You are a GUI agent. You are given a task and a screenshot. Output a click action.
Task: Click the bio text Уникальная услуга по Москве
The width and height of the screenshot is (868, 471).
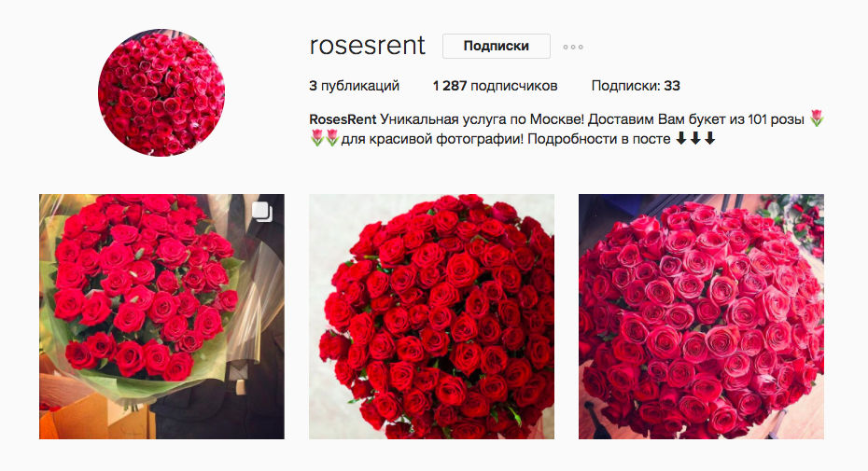click(483, 119)
